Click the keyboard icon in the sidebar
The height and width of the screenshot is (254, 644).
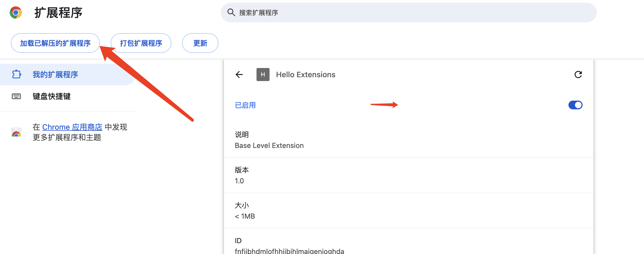click(16, 96)
